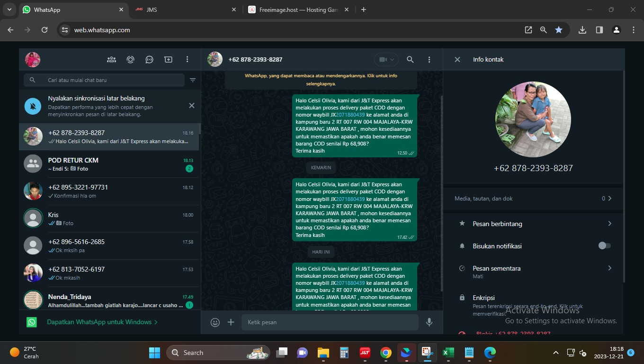The width and height of the screenshot is (644, 364).
Task: Open 'Pesan berbintang' starred messages
Action: [x=533, y=224]
